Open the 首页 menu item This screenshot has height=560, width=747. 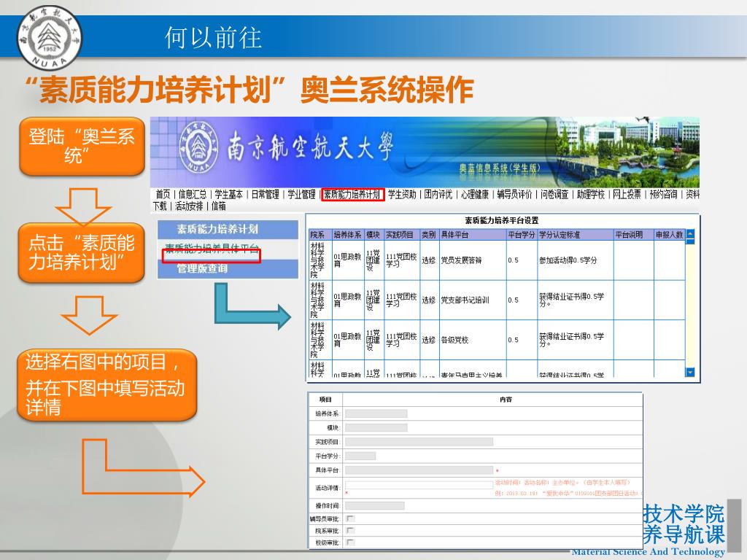(x=163, y=194)
